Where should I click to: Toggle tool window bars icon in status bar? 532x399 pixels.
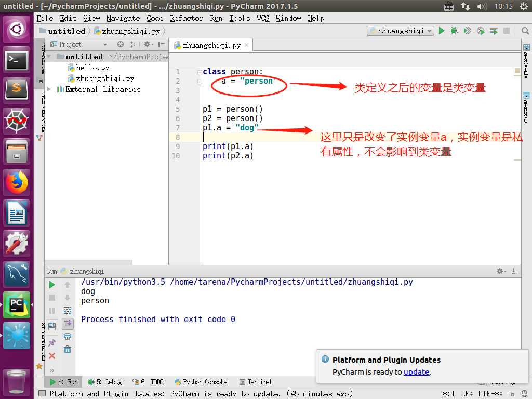(42, 394)
